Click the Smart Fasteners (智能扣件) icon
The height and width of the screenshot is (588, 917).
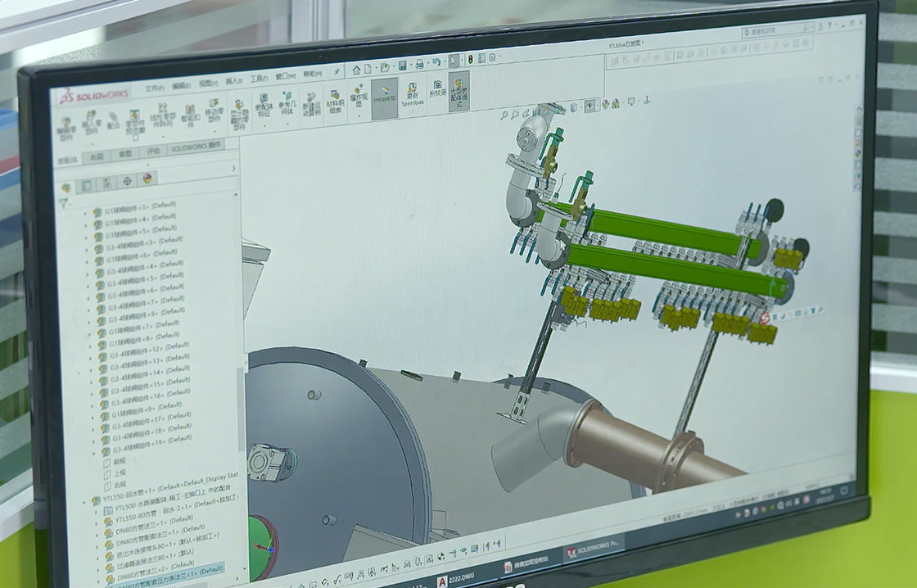(x=190, y=115)
